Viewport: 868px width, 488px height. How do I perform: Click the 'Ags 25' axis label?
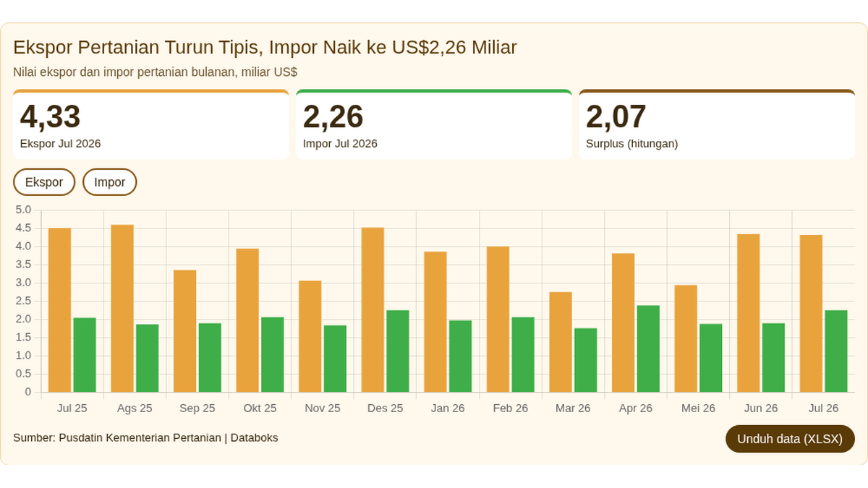point(135,408)
